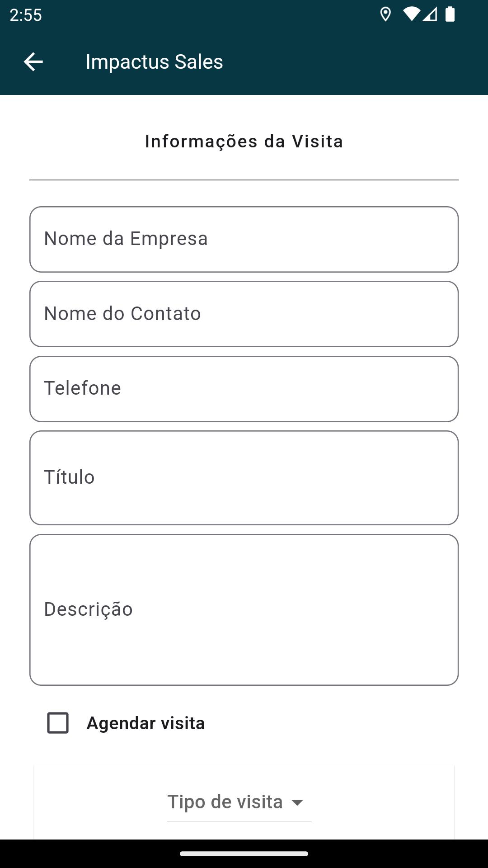The height and width of the screenshot is (868, 488).
Task: Open the Tipo de visita dropdown
Action: [239, 802]
